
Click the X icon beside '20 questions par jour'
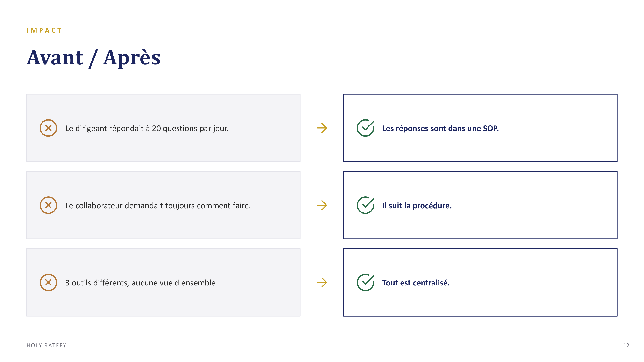pyautogui.click(x=48, y=128)
